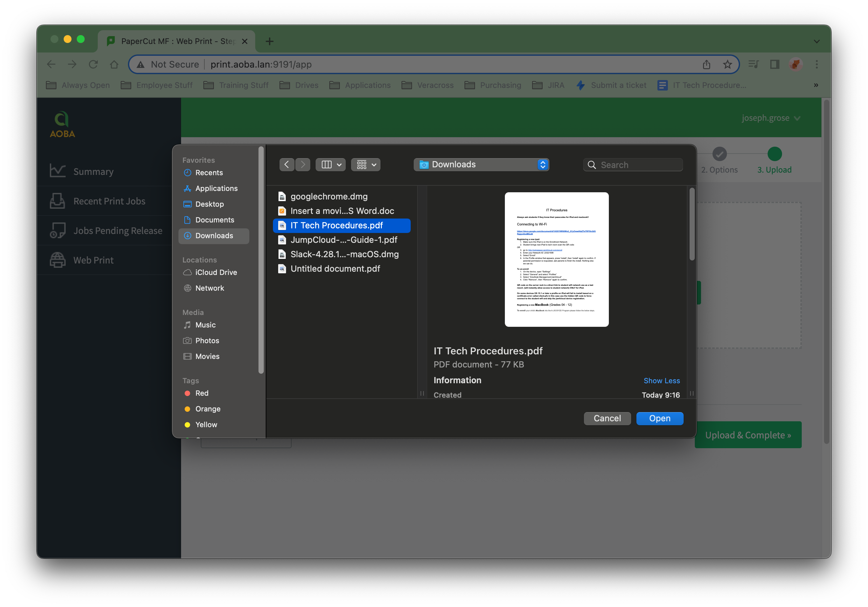Open the column view options dropdown
868x607 pixels.
(330, 164)
